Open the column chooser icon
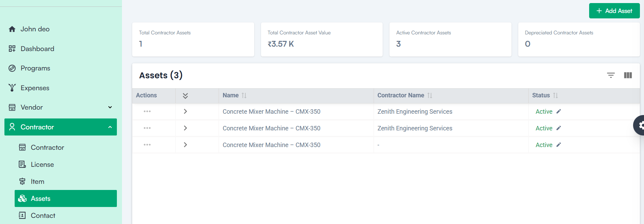644x224 pixels. (x=628, y=75)
